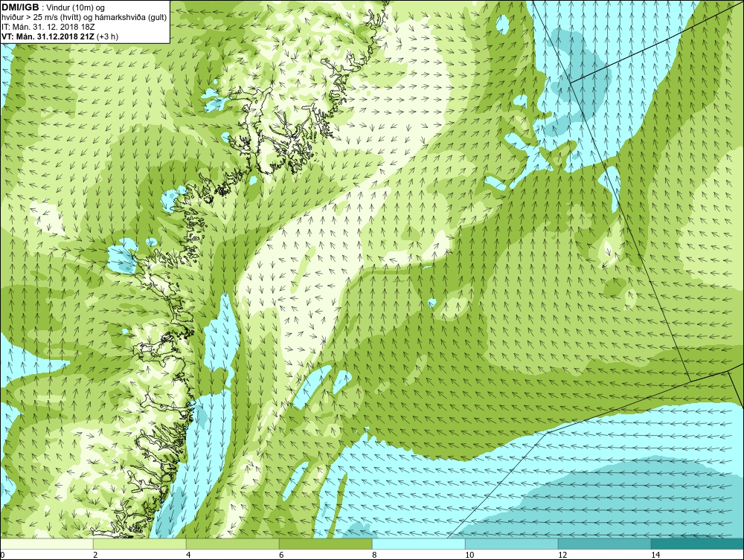
Task: Click the 'hviður > 25 m/s' description line
Action: (85, 18)
